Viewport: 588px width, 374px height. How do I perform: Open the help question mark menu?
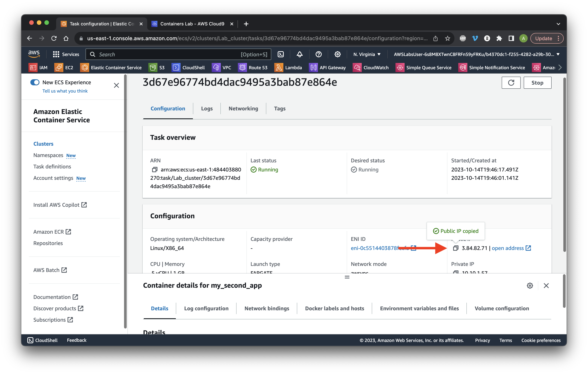tap(318, 54)
